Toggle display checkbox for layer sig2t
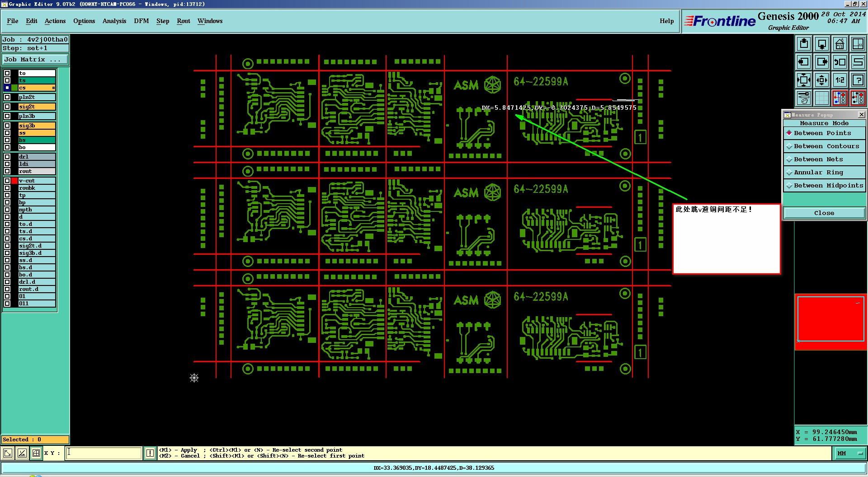Screen dimensions: 868x477 tap(7, 107)
